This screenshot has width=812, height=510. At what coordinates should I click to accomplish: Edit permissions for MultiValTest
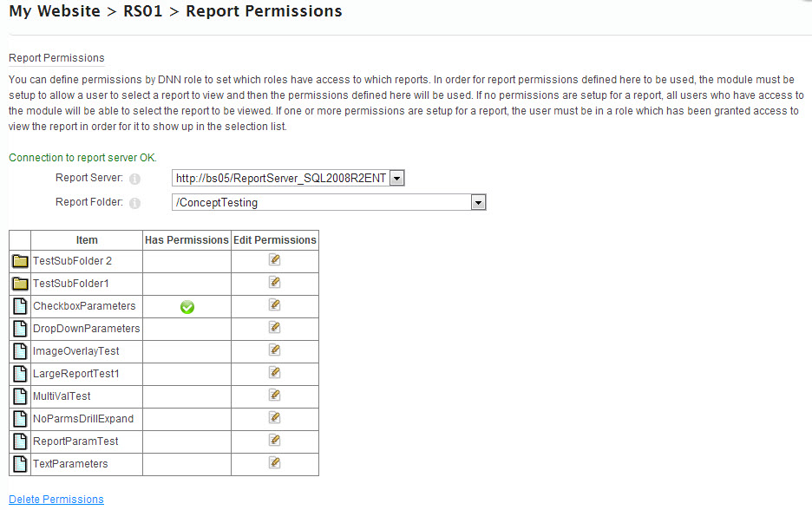click(x=274, y=396)
